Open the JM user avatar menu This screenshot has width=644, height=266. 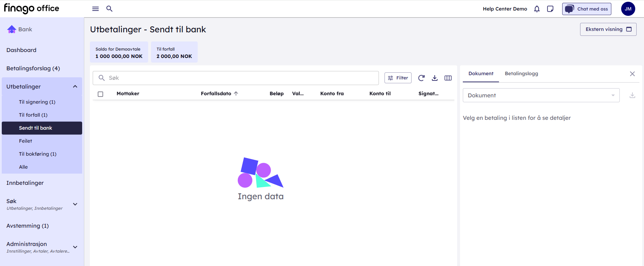628,9
